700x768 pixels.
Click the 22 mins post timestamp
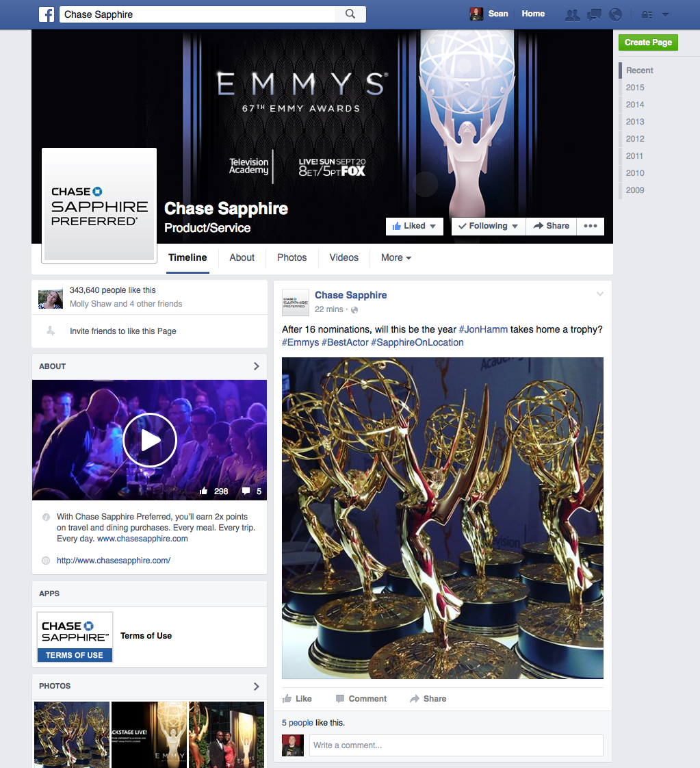pyautogui.click(x=329, y=309)
